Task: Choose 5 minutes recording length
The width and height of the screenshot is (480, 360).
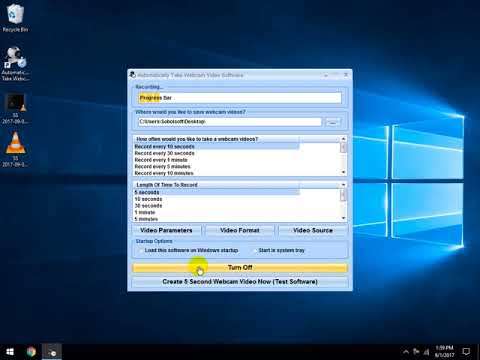Action: click(217, 219)
